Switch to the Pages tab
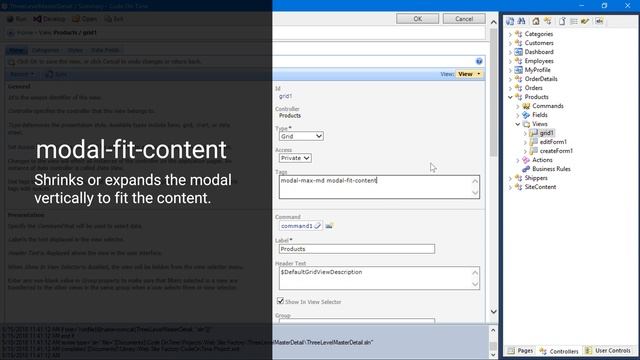The width and height of the screenshot is (640, 360). tap(520, 351)
